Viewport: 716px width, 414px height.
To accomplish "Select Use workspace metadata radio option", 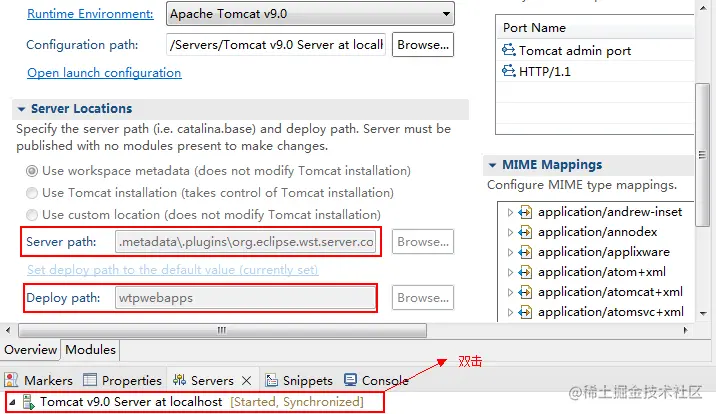I will (32, 171).
